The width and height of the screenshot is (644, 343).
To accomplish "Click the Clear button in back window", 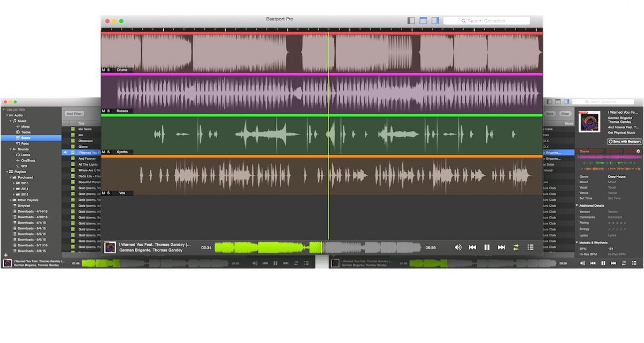I will (565, 114).
